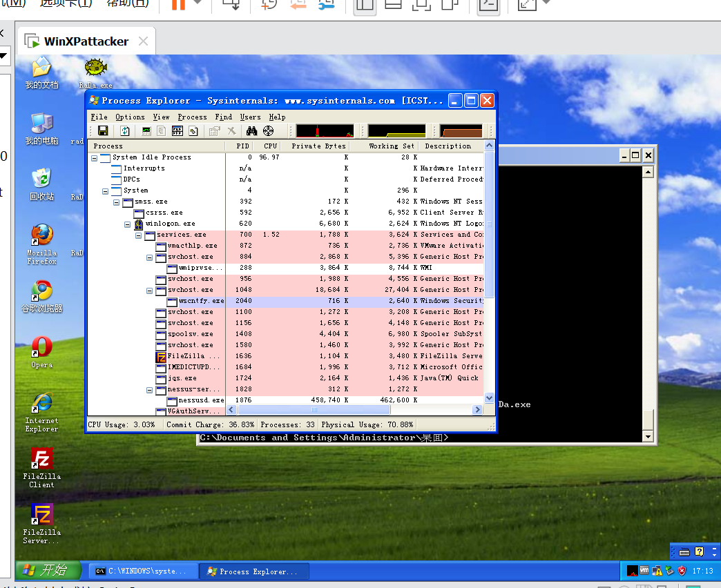The width and height of the screenshot is (721, 588).
Task: Select the 谷歌浏览器 Chrome desktop shortcut
Action: coord(41,297)
